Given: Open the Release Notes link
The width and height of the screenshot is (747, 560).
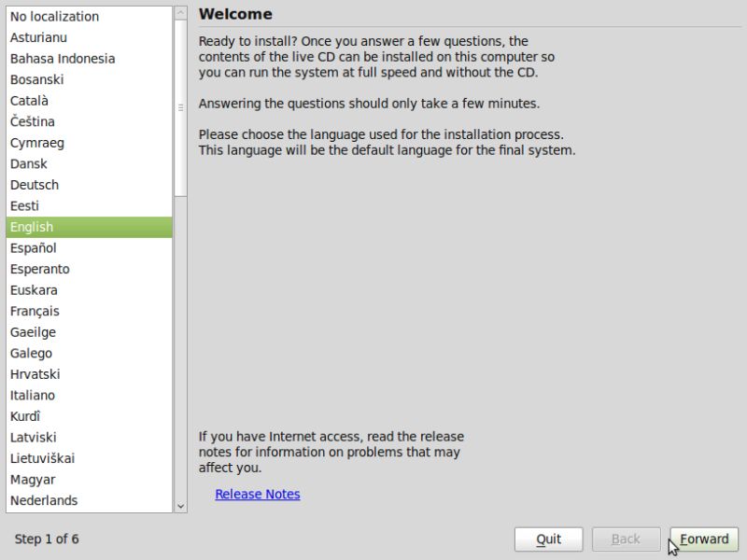Looking at the screenshot, I should click(x=258, y=494).
